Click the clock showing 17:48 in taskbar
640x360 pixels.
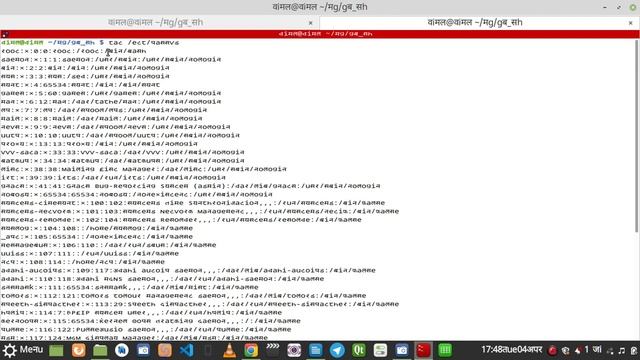(511, 350)
